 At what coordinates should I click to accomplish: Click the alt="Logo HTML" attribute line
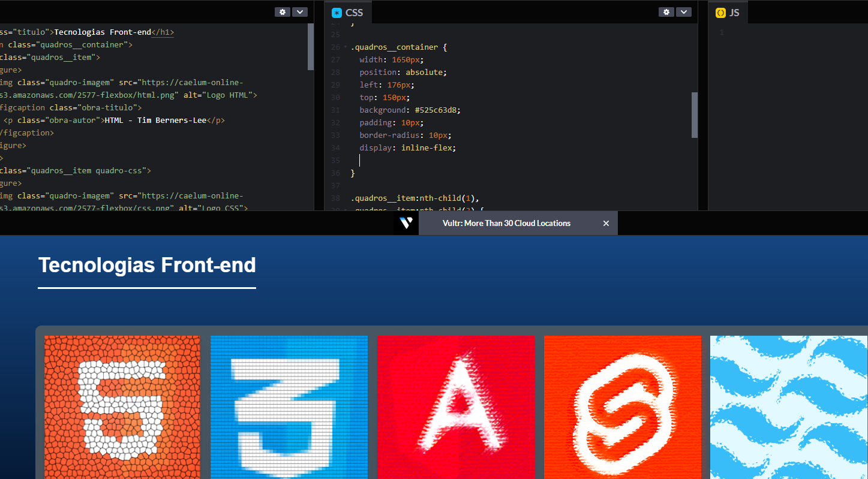coord(128,95)
